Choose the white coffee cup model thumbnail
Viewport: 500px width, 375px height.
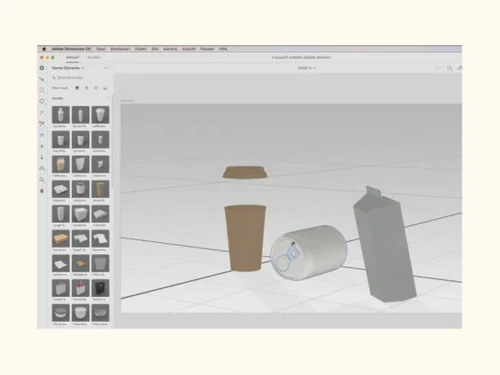coord(100,115)
